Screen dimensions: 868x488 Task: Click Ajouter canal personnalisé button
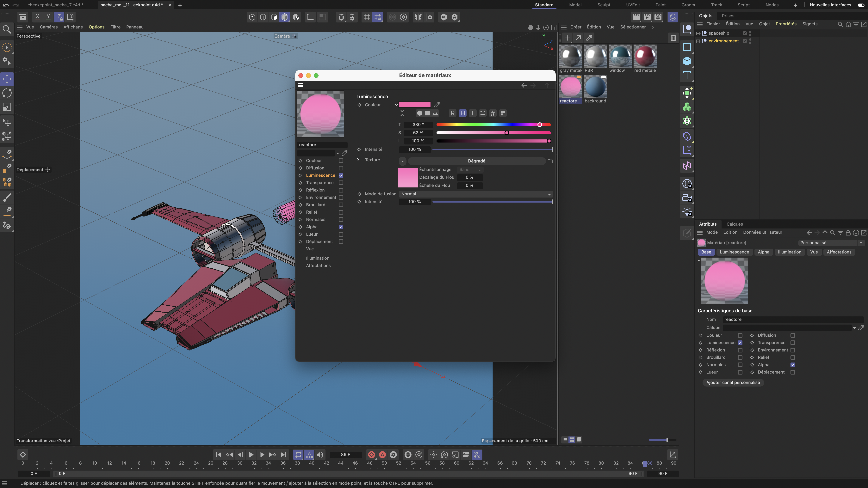(x=733, y=383)
